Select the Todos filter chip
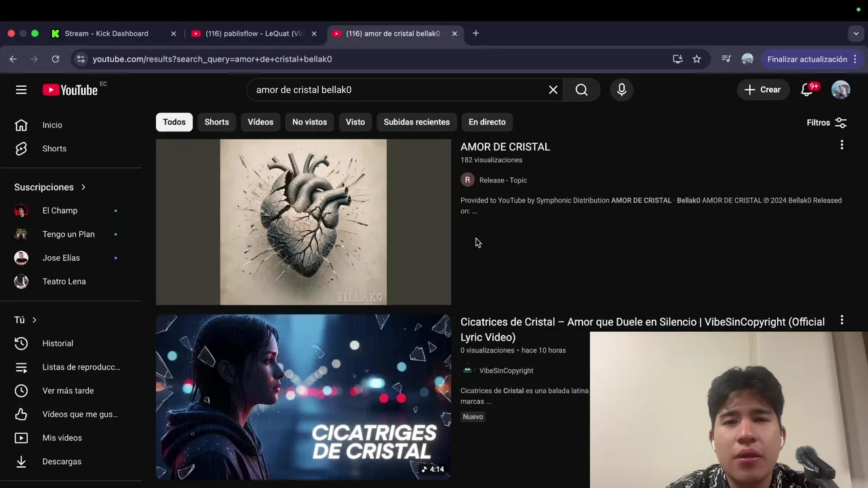868x488 pixels. pos(174,122)
